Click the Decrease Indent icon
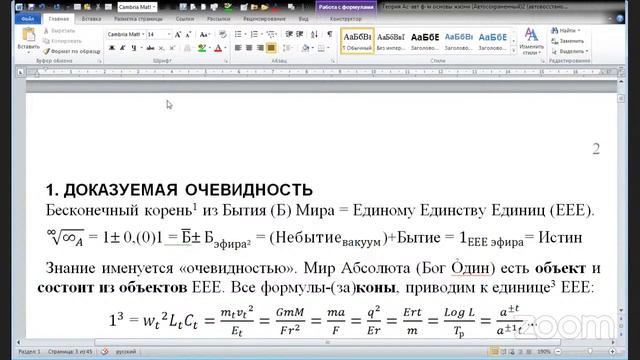Image resolution: width=640 pixels, height=360 pixels. (x=289, y=34)
